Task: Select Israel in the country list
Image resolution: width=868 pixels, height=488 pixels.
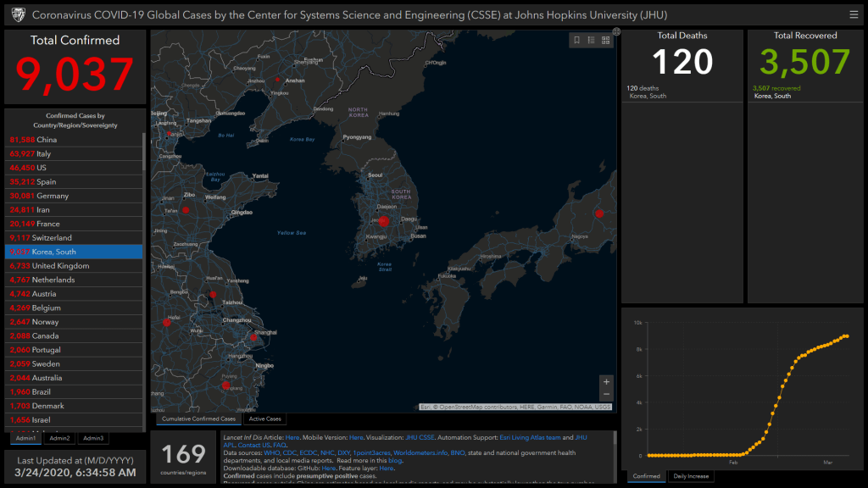Action: tap(74, 420)
